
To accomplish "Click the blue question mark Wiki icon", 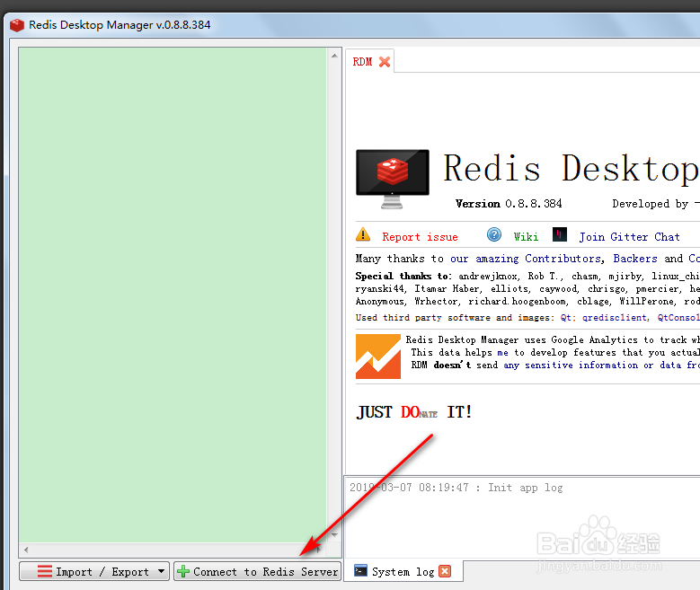I will pyautogui.click(x=493, y=234).
